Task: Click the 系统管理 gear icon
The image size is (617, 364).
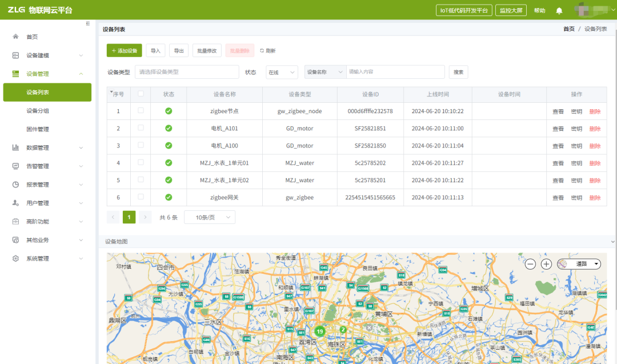Action: [x=16, y=258]
